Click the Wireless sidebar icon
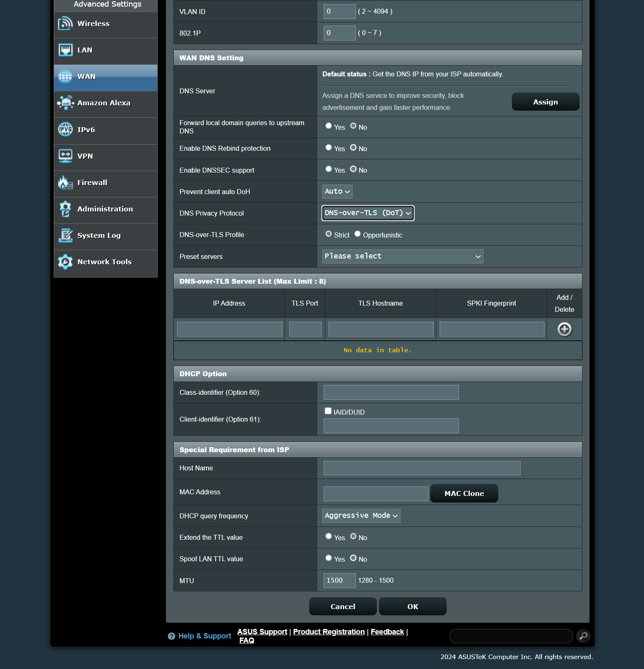Image resolution: width=644 pixels, height=669 pixels. (x=65, y=24)
